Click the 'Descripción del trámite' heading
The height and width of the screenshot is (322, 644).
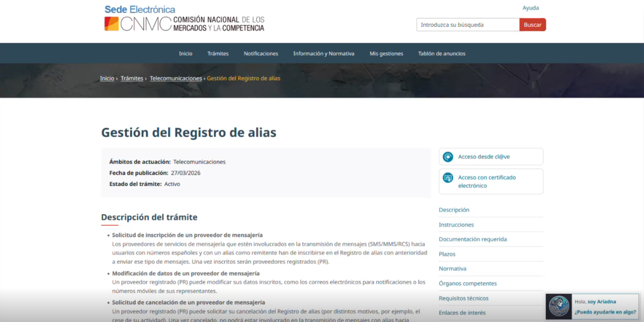(x=149, y=217)
